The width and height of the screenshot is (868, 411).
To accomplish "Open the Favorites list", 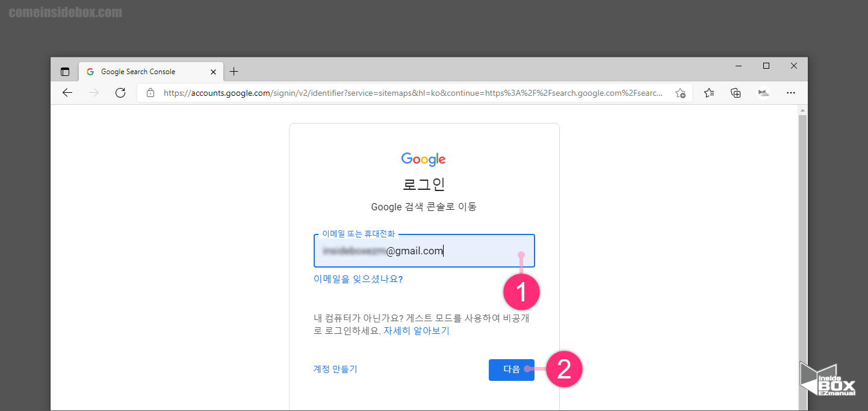I will (x=709, y=93).
